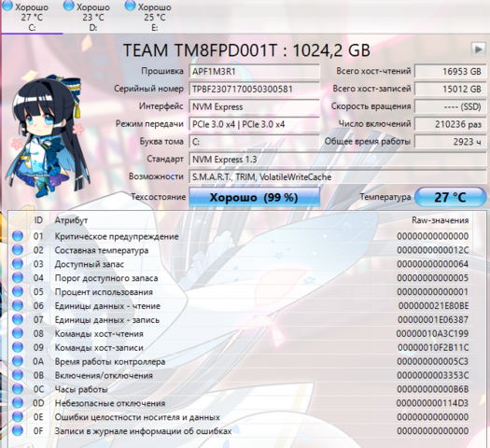Click the blue status orb above E: drive
The width and height of the screenshot is (490, 448).
130,6
